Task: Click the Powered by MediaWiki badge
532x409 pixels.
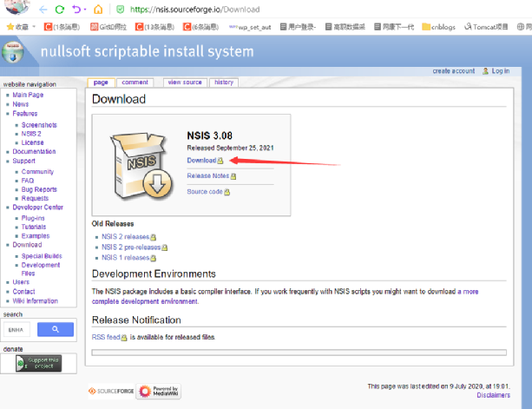Action: coord(159,391)
